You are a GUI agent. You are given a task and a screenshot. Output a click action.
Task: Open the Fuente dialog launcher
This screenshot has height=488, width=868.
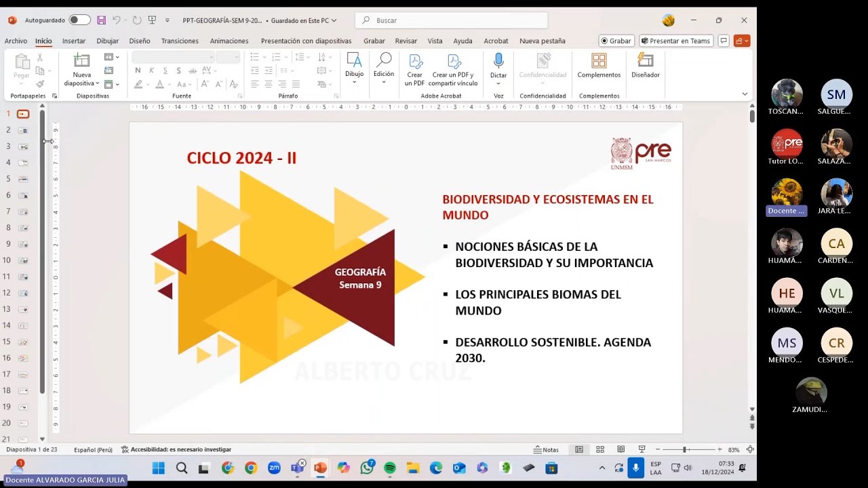240,96
